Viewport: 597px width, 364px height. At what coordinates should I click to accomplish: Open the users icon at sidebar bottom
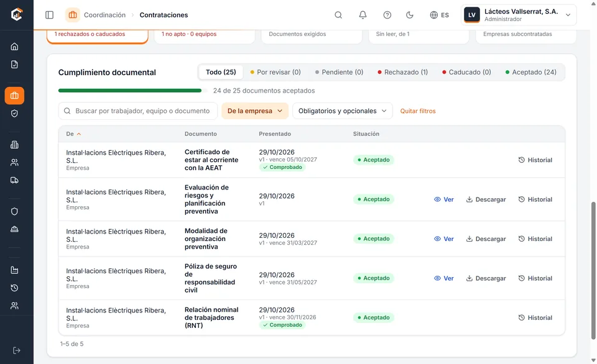click(x=14, y=306)
